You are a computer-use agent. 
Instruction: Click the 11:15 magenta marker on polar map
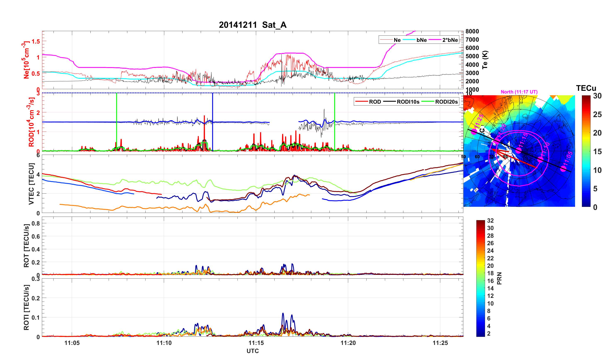click(518, 150)
